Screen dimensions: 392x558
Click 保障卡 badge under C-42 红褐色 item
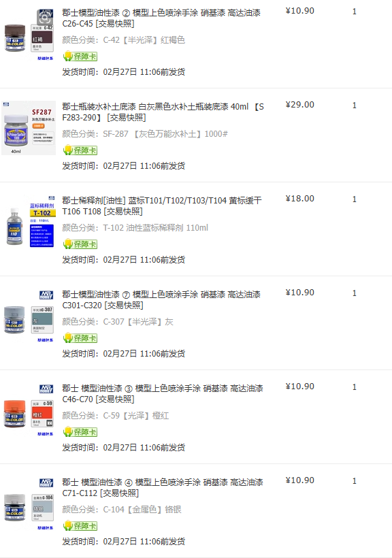point(80,56)
